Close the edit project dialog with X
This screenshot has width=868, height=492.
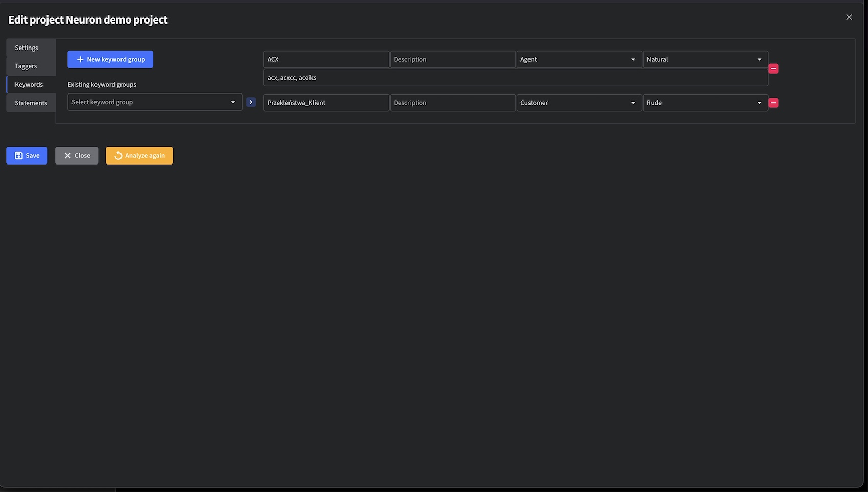click(x=849, y=17)
